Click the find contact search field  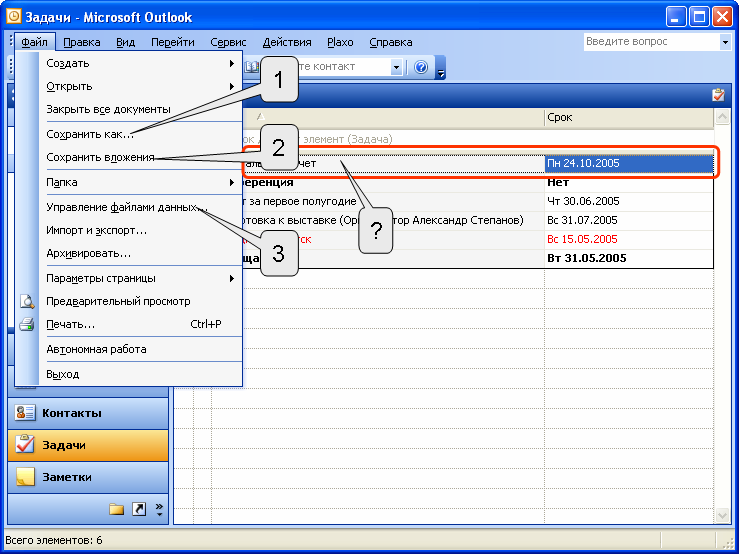pyautogui.click(x=343, y=67)
